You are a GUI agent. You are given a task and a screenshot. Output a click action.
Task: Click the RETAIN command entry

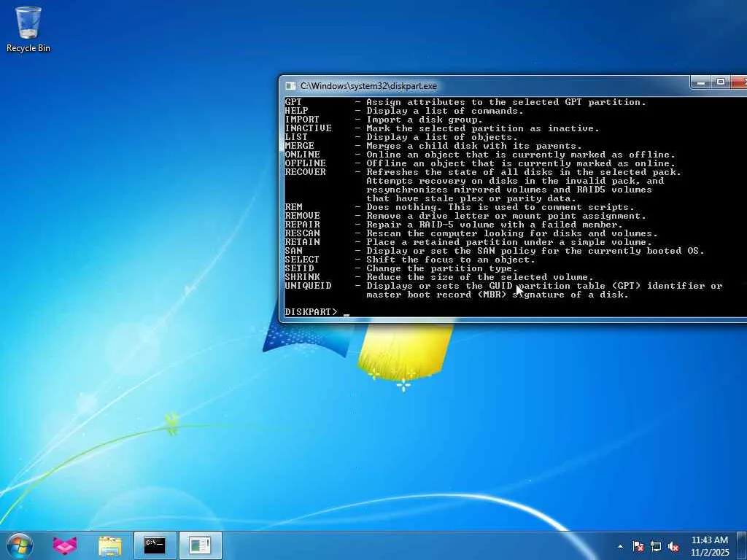pyautogui.click(x=468, y=242)
